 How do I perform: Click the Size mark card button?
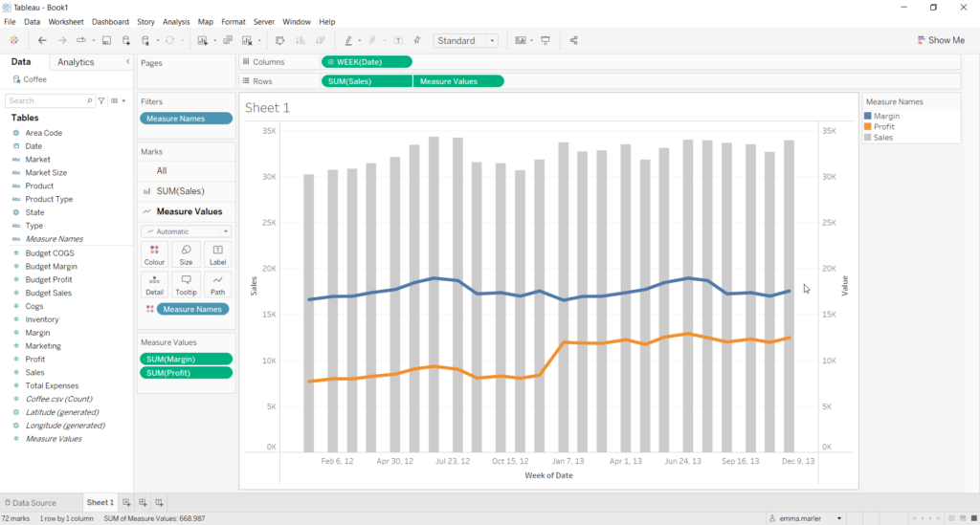click(186, 255)
